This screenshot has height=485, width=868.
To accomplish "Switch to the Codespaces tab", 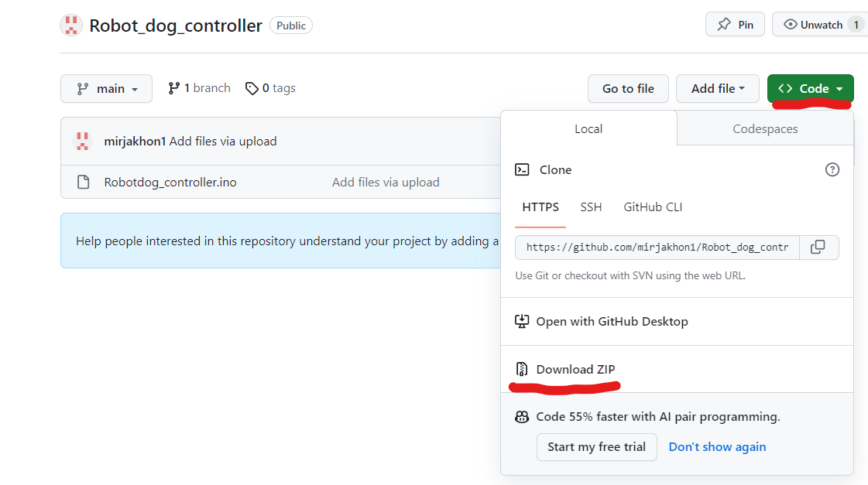I will click(765, 129).
